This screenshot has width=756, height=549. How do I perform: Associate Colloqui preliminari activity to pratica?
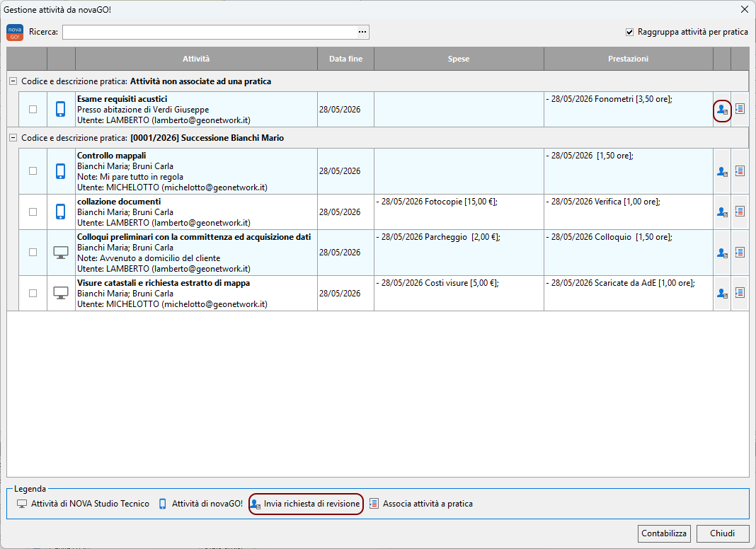[x=740, y=252]
